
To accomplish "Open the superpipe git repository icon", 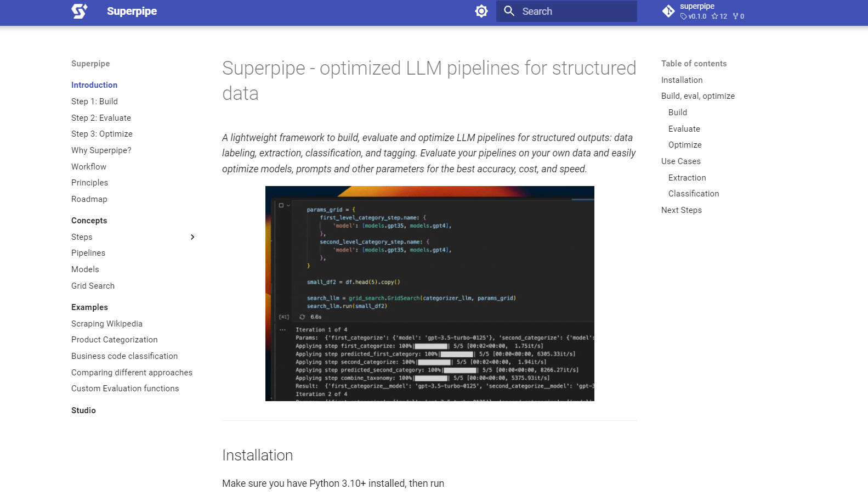I will point(668,11).
